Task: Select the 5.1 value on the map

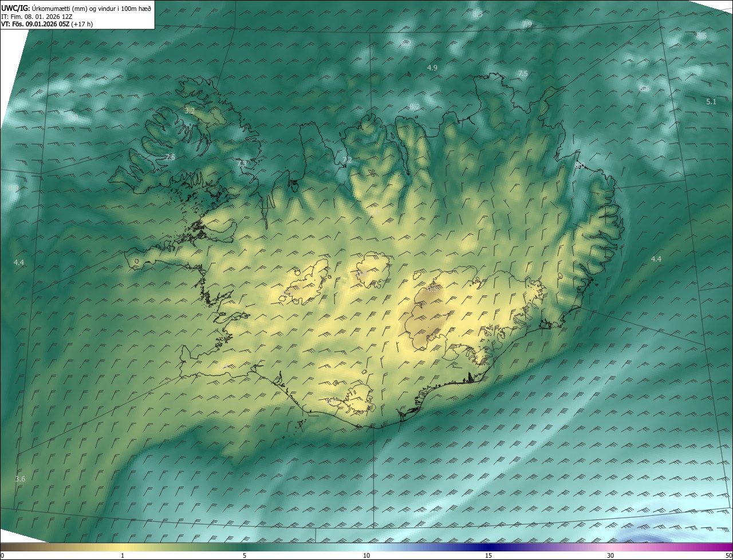Action: point(711,101)
